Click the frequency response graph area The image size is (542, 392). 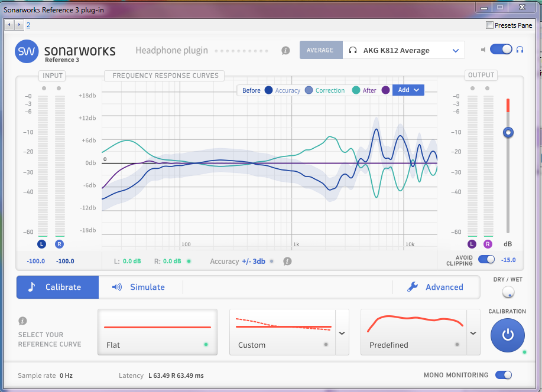(270, 163)
